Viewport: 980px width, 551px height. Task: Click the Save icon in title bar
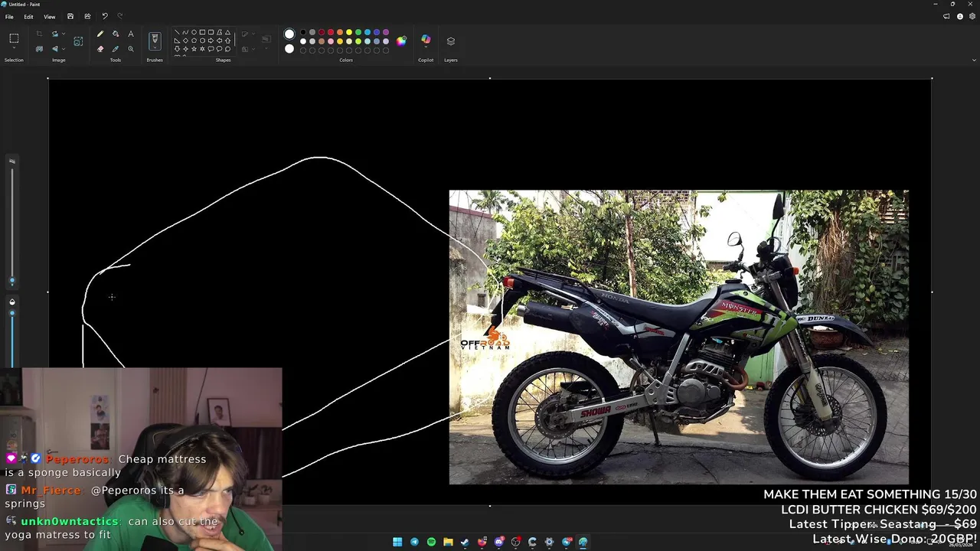[x=70, y=16]
